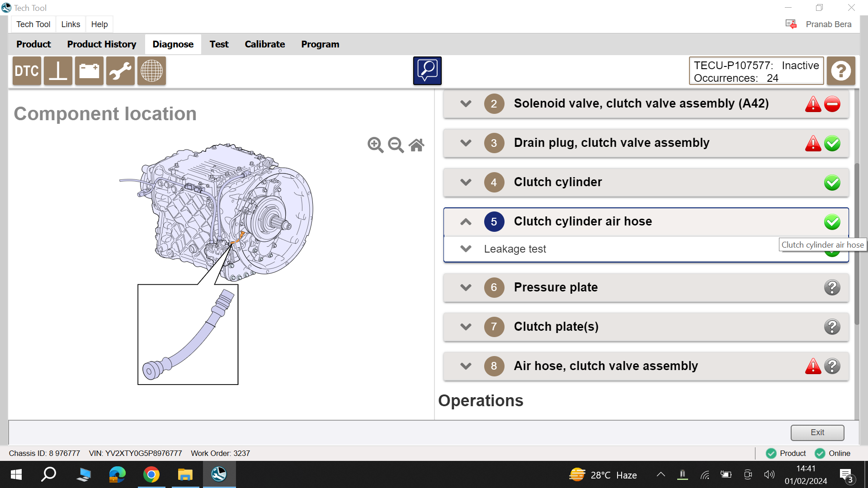Expand Air hose, clutch valve assembly
The height and width of the screenshot is (488, 868).
(466, 366)
